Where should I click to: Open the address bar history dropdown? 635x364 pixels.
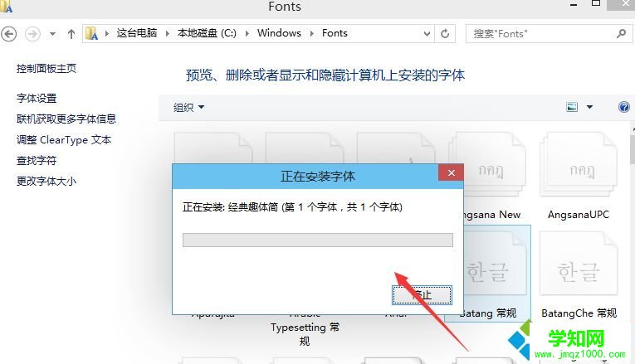coord(427,34)
